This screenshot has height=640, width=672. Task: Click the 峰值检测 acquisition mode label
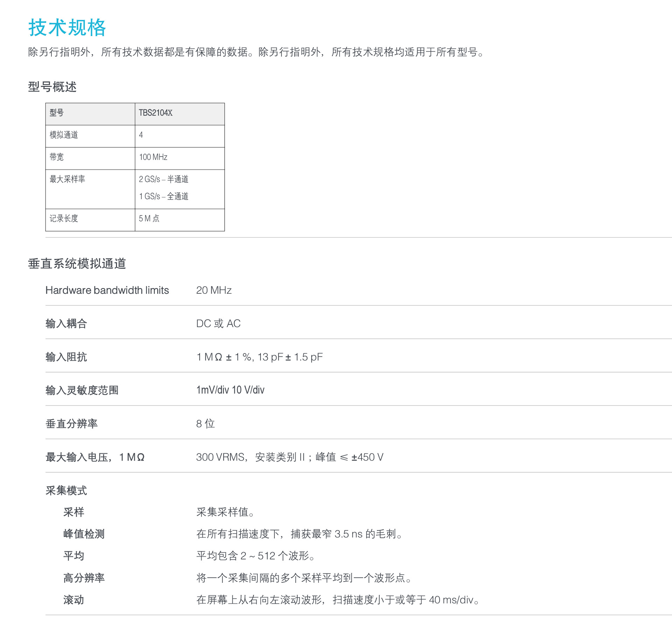pos(84,534)
